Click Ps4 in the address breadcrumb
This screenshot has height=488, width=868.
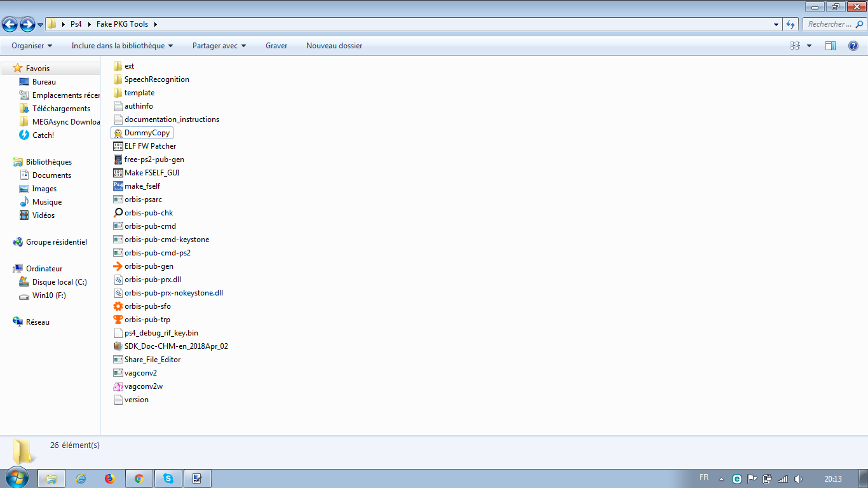[76, 24]
